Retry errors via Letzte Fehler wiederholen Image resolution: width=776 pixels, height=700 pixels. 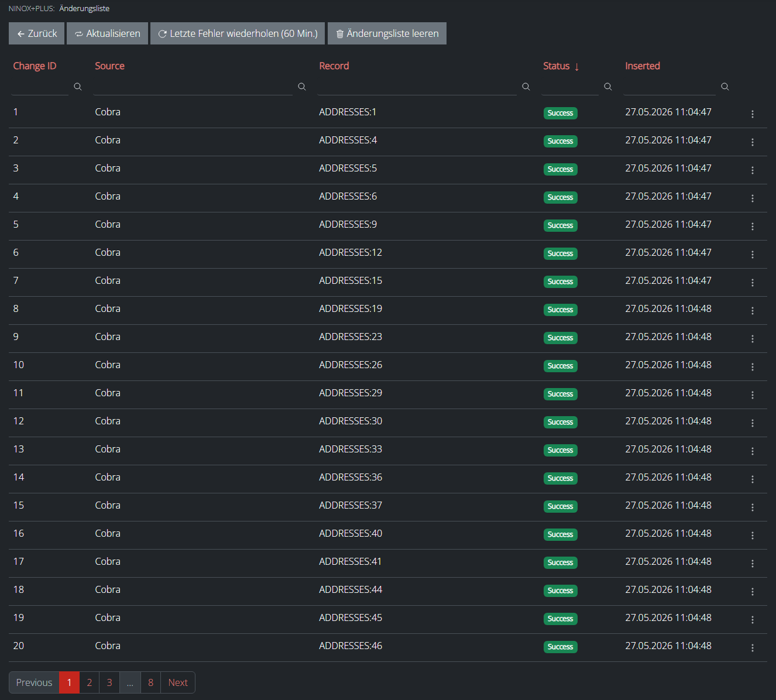pos(238,33)
